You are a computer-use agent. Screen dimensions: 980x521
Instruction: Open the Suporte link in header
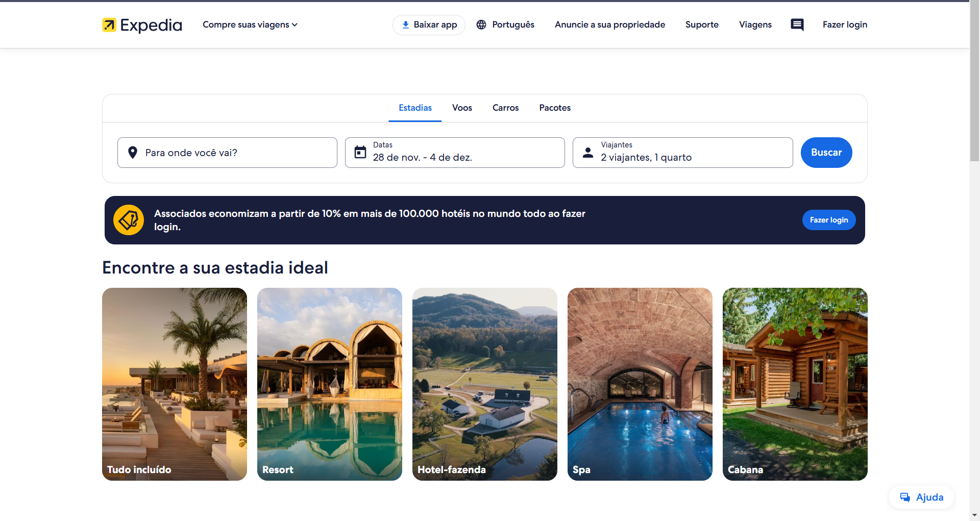702,24
